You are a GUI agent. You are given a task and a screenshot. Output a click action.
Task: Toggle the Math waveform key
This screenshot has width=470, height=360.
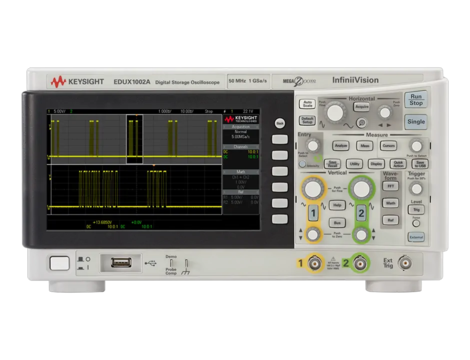(390, 203)
